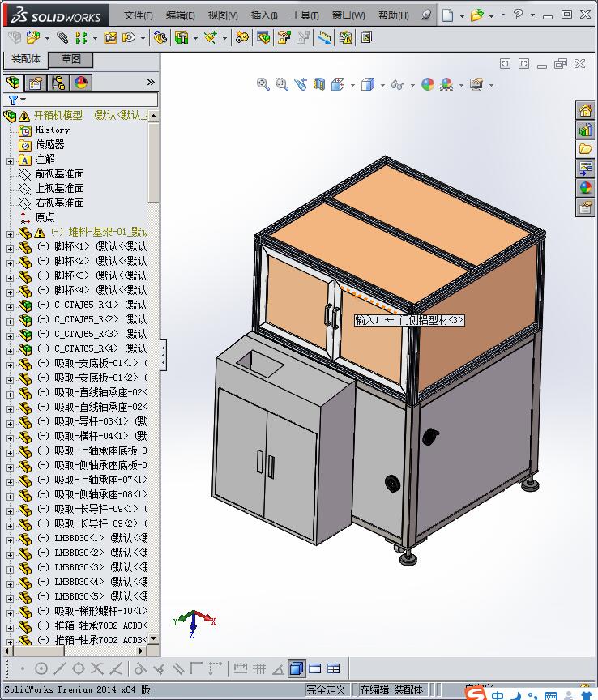Click the Sogou input method S icon
The image size is (598, 700).
tap(475, 693)
